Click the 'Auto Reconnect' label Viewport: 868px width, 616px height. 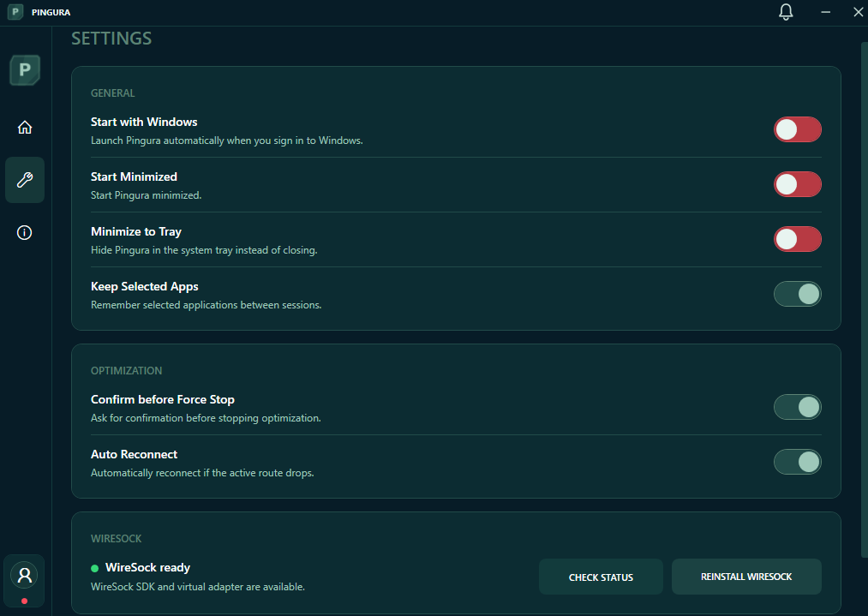(134, 454)
